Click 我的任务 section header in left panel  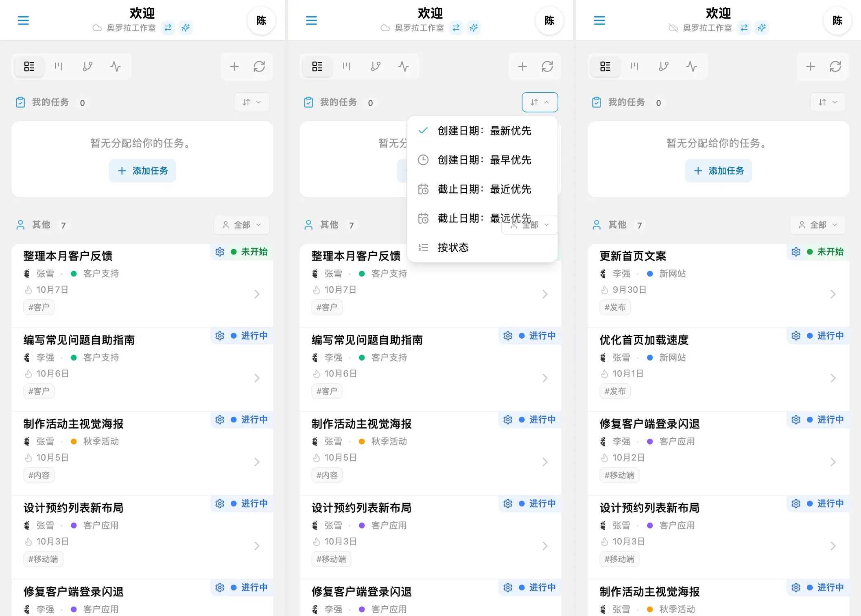[50, 102]
